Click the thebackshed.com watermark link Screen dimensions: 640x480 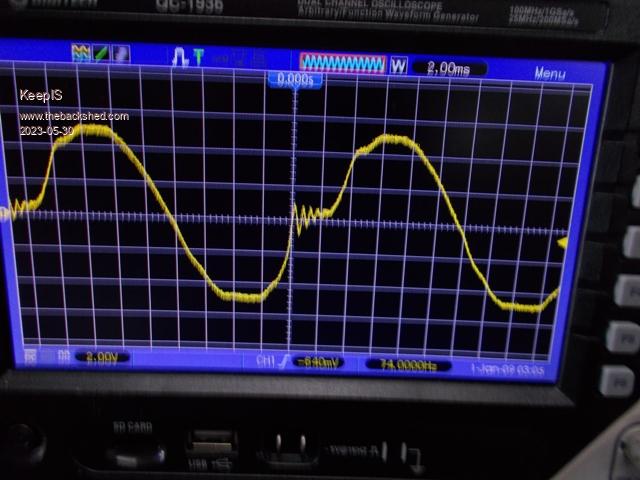tap(74, 116)
